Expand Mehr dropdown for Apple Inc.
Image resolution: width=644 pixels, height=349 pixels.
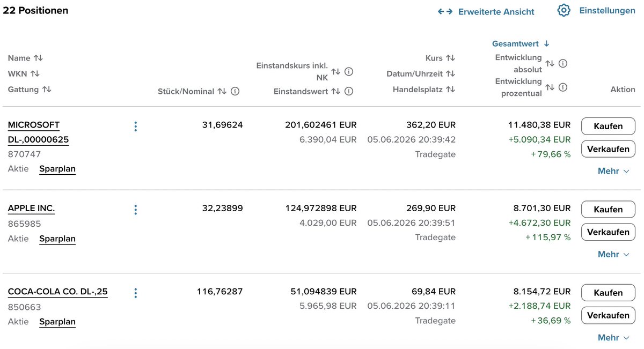pos(613,254)
